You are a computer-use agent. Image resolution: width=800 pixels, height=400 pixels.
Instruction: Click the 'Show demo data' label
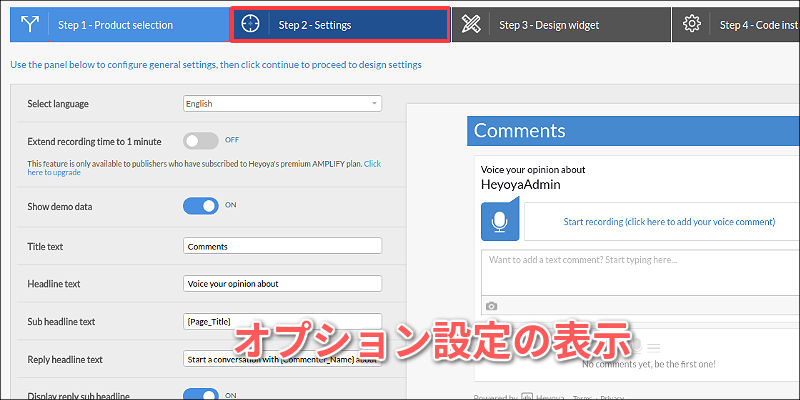[60, 207]
